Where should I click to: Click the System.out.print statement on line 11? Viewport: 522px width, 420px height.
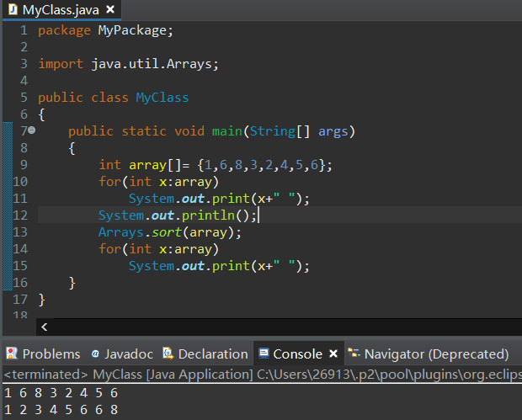(219, 199)
